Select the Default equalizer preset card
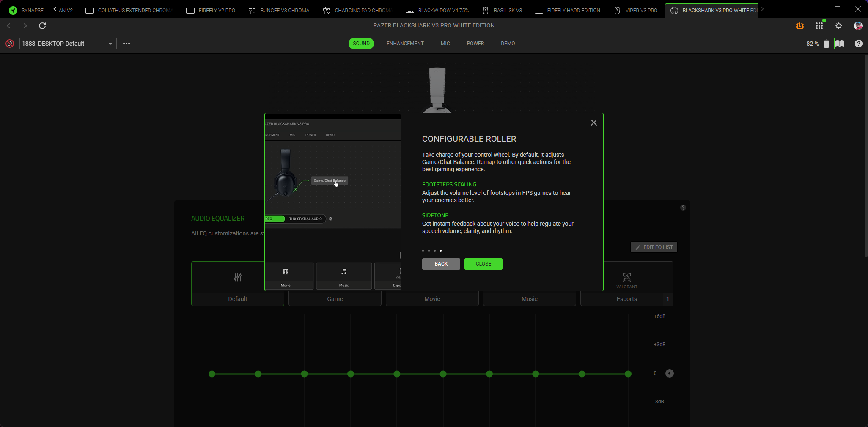Image resolution: width=868 pixels, height=427 pixels. tap(238, 284)
